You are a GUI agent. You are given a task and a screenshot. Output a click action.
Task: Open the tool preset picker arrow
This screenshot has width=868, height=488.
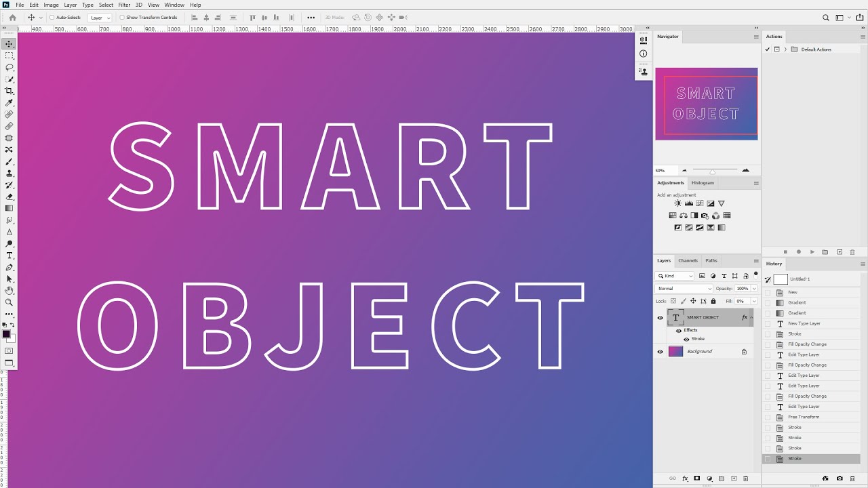click(41, 18)
